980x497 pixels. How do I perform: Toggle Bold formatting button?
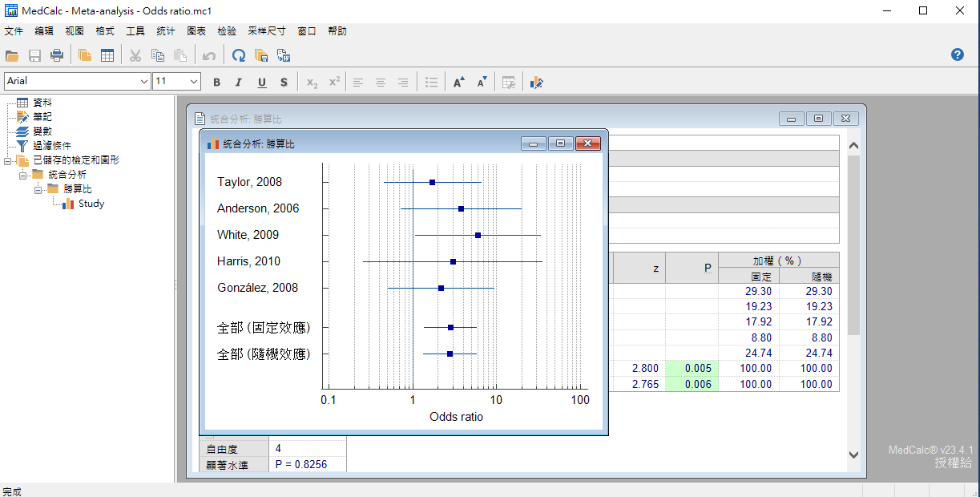[x=216, y=82]
